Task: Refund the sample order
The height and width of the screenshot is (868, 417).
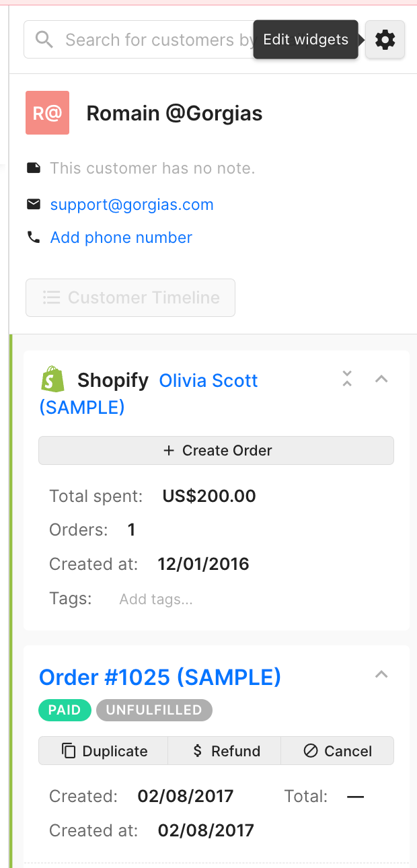Action: click(225, 751)
